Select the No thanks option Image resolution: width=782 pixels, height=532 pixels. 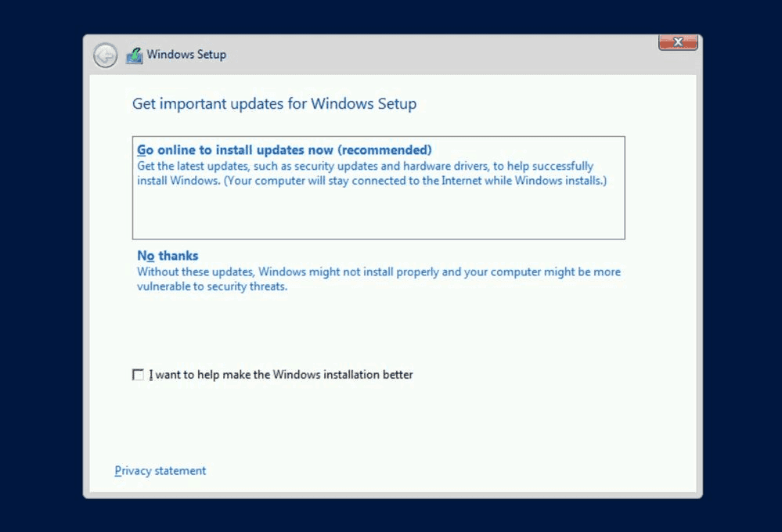click(x=168, y=256)
